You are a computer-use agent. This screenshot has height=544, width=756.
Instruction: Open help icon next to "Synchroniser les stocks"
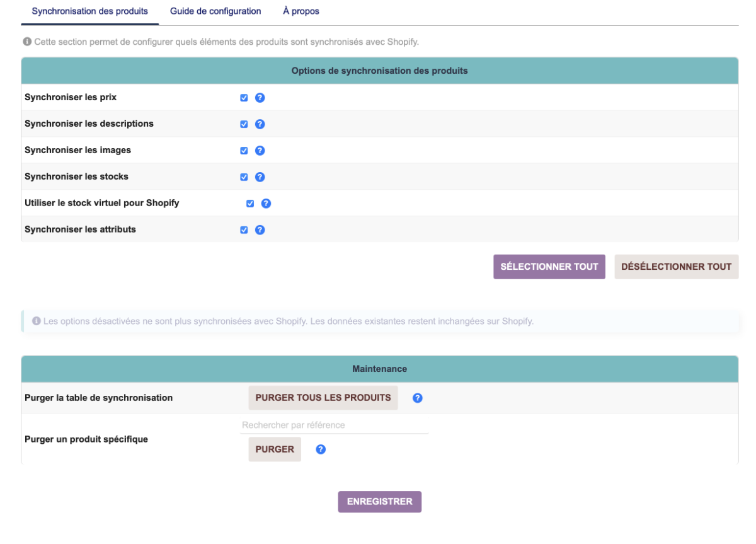260,177
